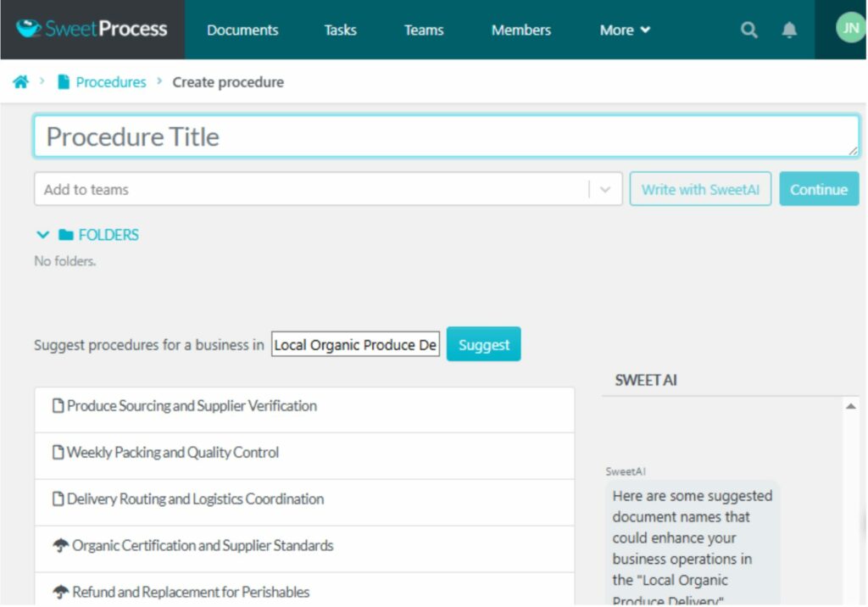Select Organic Certification and Supplier Standards suggestion
Viewport: 868px width, 607px height.
[304, 549]
